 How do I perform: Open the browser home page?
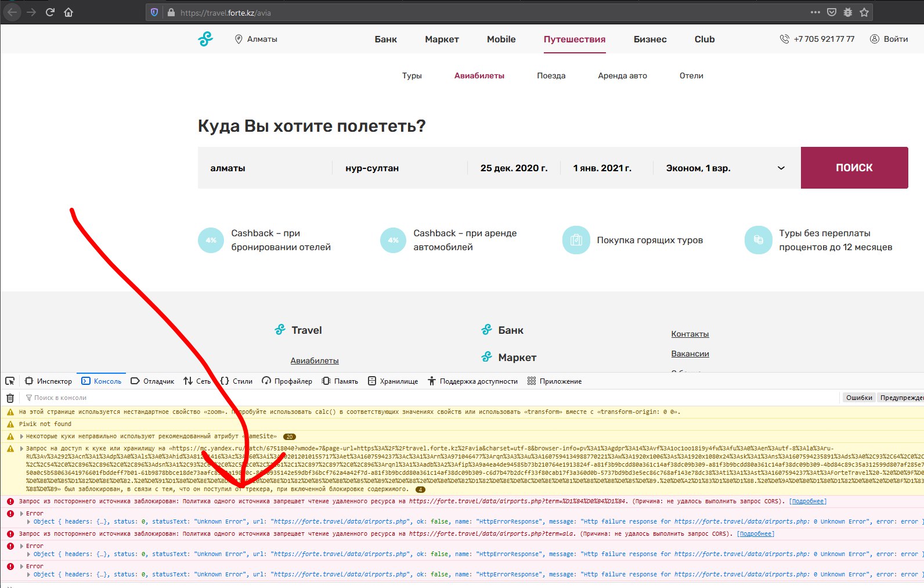(x=68, y=12)
